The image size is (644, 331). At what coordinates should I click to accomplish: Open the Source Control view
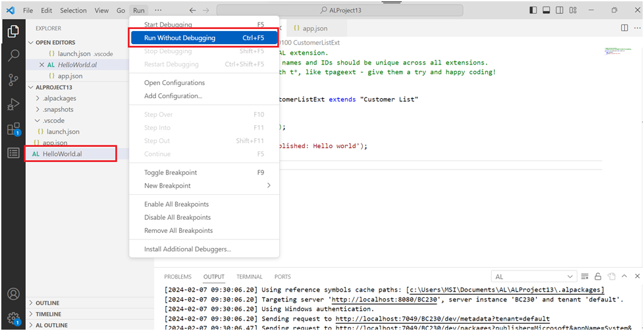13,80
